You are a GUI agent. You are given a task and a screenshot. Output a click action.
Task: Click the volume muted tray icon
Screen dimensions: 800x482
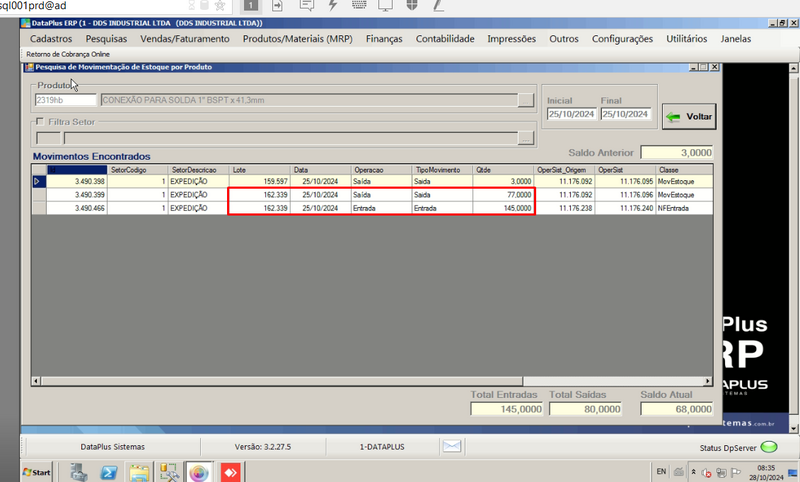click(x=707, y=473)
